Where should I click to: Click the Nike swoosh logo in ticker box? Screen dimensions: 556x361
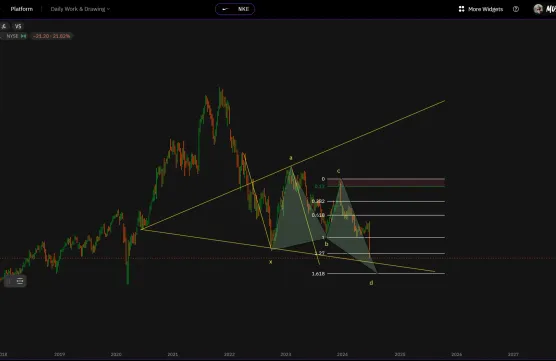(x=226, y=9)
